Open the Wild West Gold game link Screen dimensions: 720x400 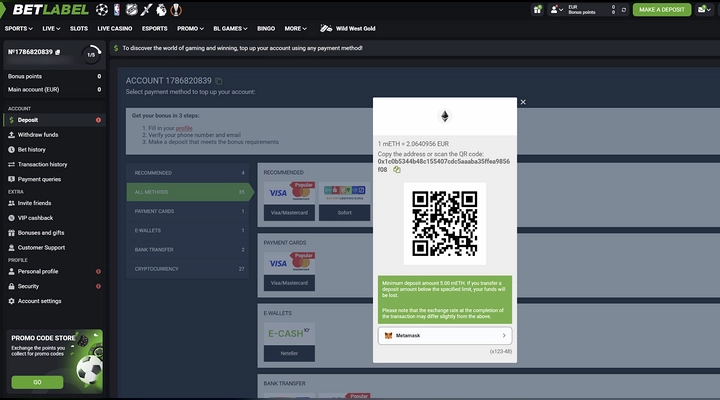[348, 28]
